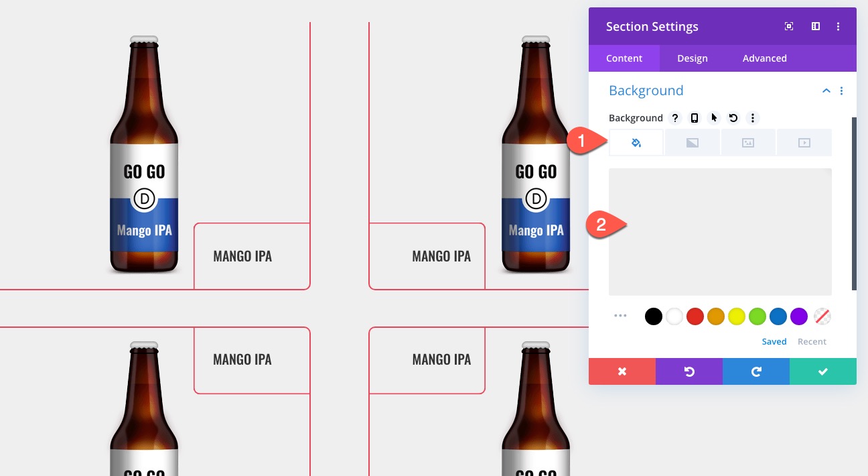868x476 pixels.
Task: Switch to the Design tab
Action: click(x=693, y=58)
